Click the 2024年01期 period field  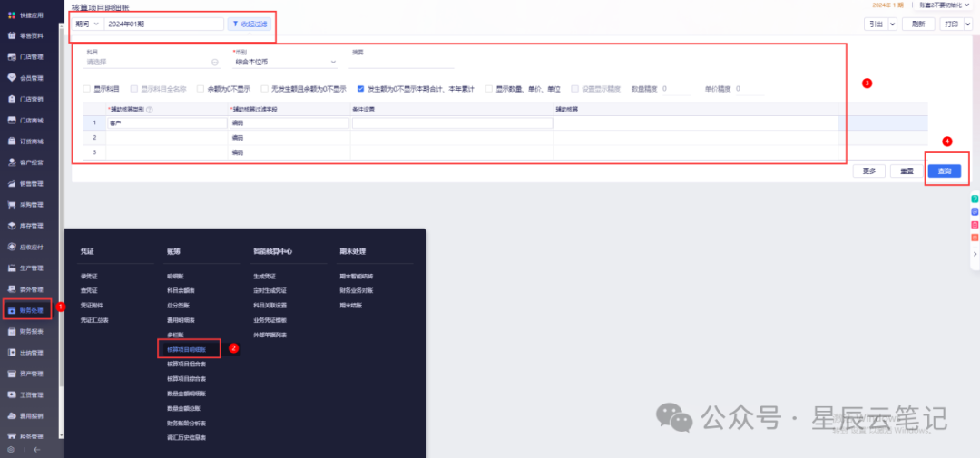pos(163,24)
